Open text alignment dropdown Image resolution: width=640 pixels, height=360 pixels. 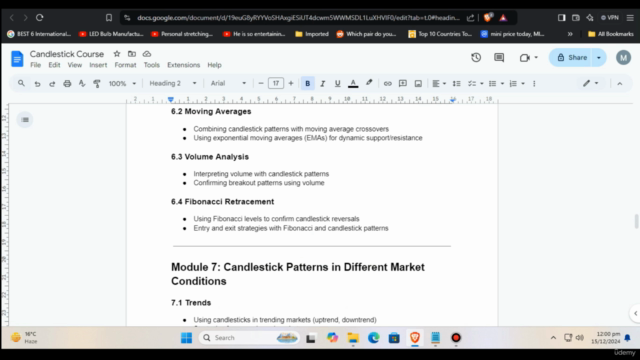coord(439,84)
